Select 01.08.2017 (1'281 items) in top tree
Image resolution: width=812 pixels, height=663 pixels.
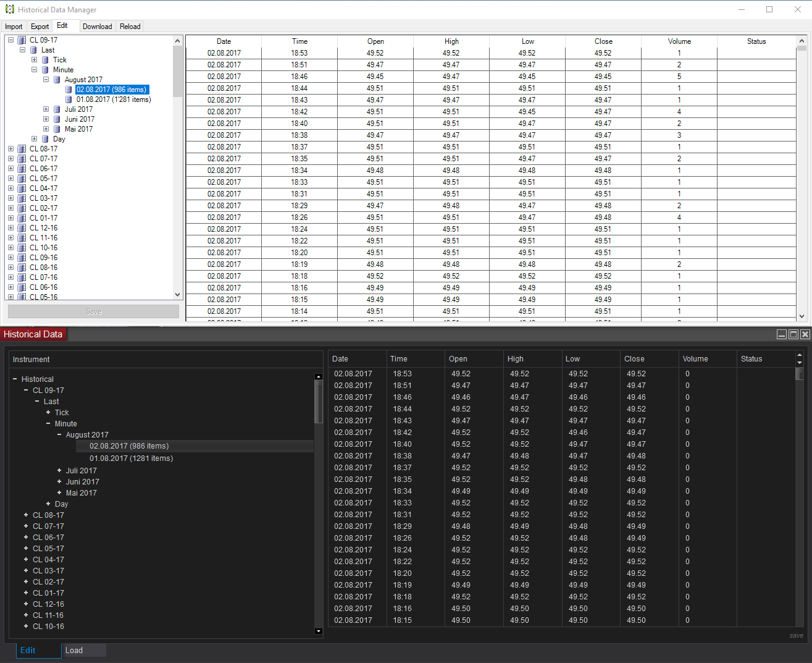point(114,99)
